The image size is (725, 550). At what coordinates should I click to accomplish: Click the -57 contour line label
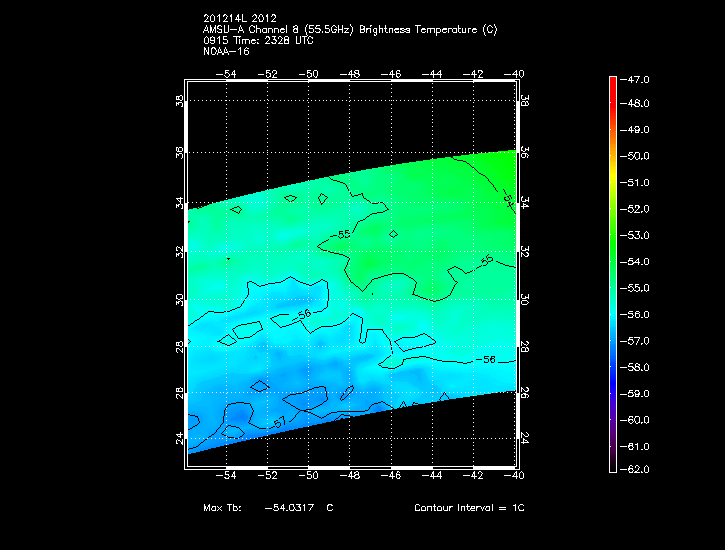click(x=277, y=424)
